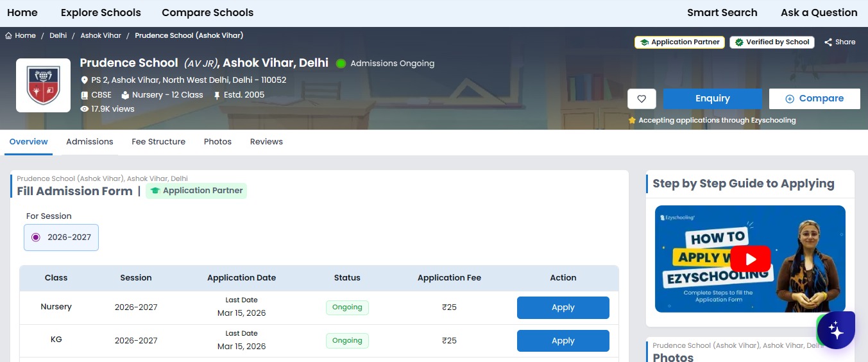This screenshot has height=362, width=868.
Task: Click the Application Partner badge in header
Action: click(679, 42)
